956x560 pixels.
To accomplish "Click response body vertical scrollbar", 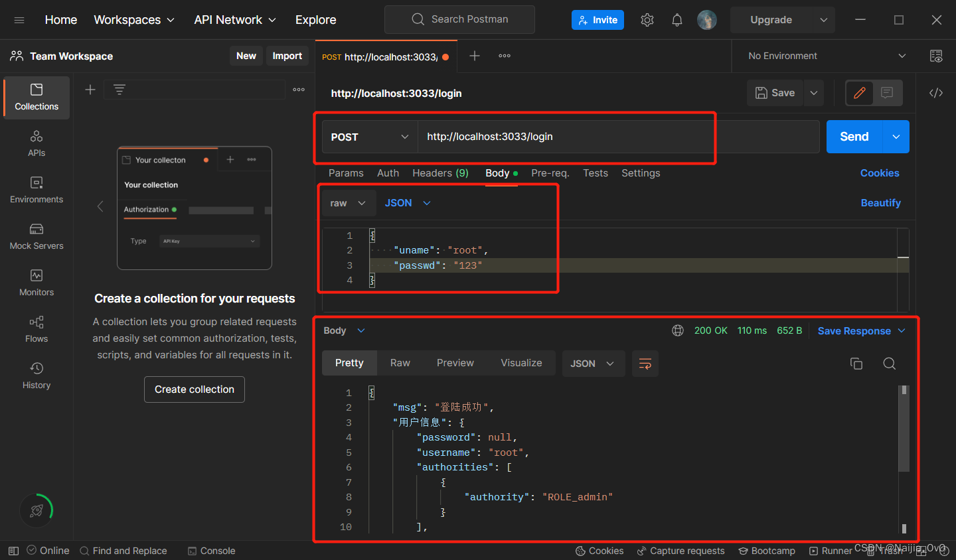I will (x=904, y=428).
